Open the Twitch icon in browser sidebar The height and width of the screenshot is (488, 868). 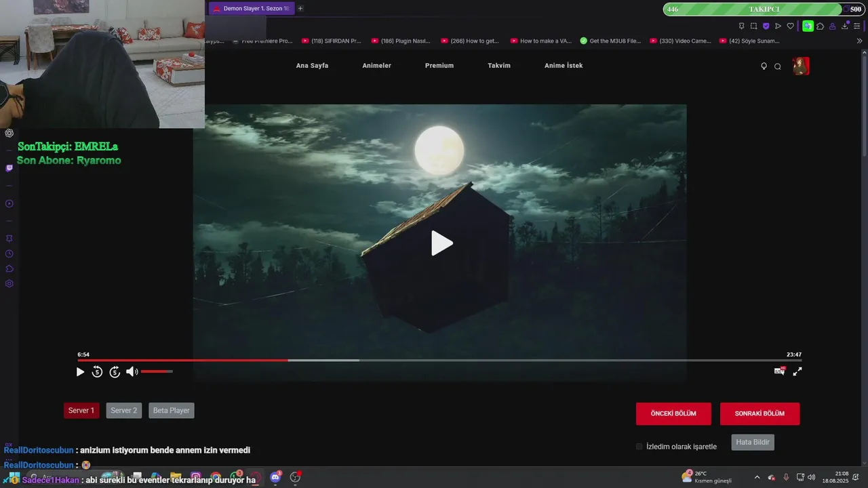tap(9, 168)
